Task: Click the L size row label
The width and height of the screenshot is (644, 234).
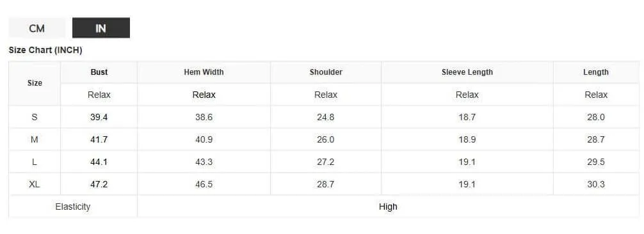Action: pos(35,162)
